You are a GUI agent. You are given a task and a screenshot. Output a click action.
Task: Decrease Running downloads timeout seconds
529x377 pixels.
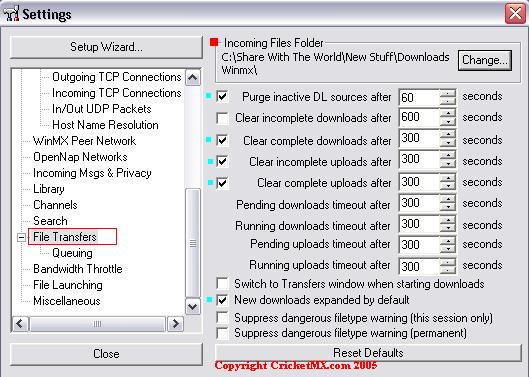(448, 228)
